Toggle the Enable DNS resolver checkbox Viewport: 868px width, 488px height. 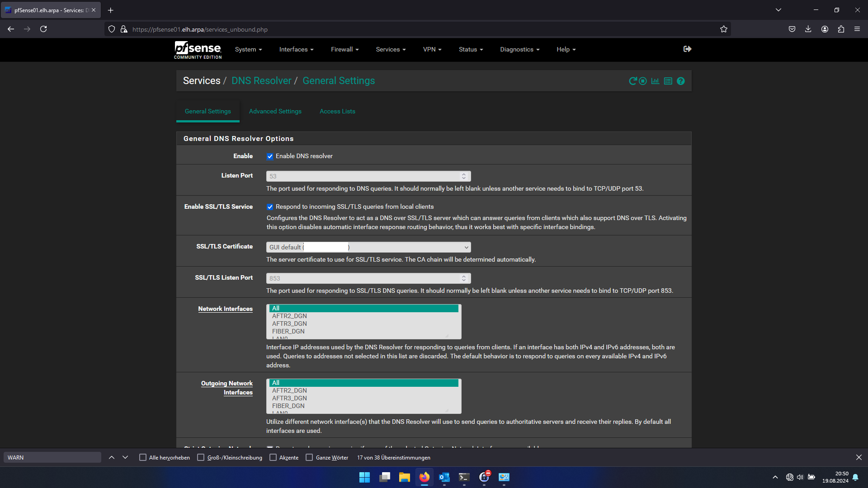point(270,156)
